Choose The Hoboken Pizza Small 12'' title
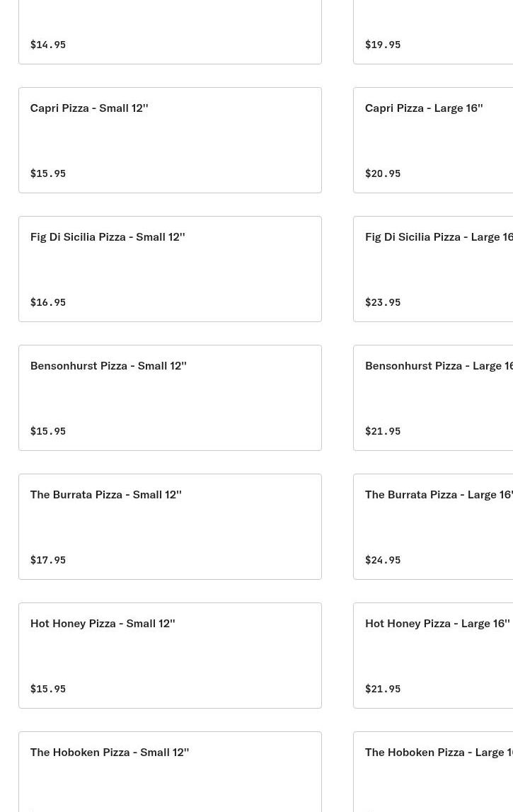Image resolution: width=513 pixels, height=812 pixels. click(x=110, y=753)
